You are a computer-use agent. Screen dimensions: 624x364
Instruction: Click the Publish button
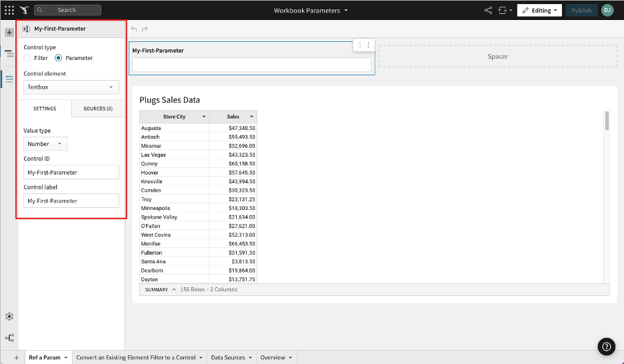tap(581, 10)
